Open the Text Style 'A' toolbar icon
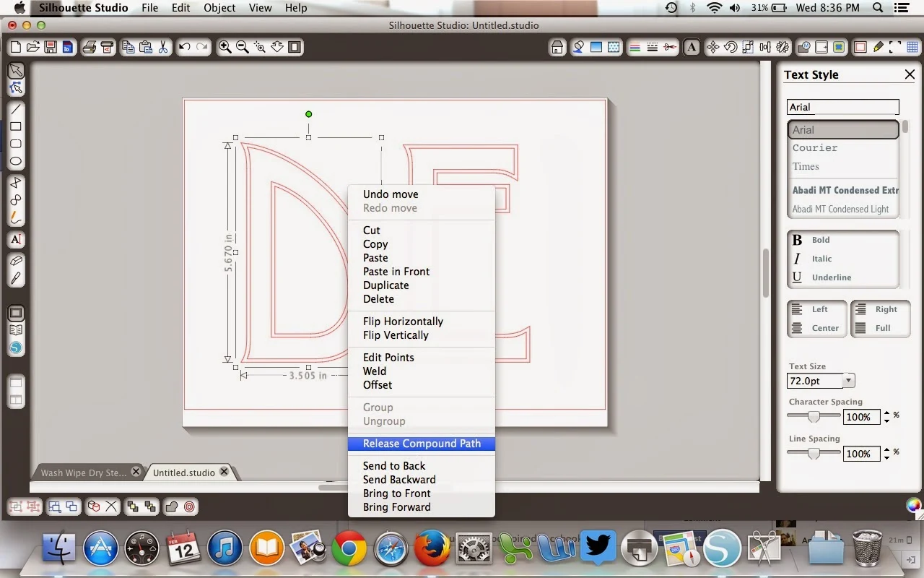Image resolution: width=924 pixels, height=578 pixels. [x=692, y=48]
